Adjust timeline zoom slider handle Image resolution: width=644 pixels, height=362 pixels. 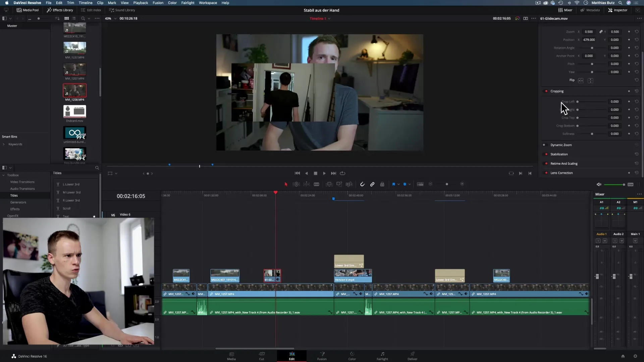point(447,184)
